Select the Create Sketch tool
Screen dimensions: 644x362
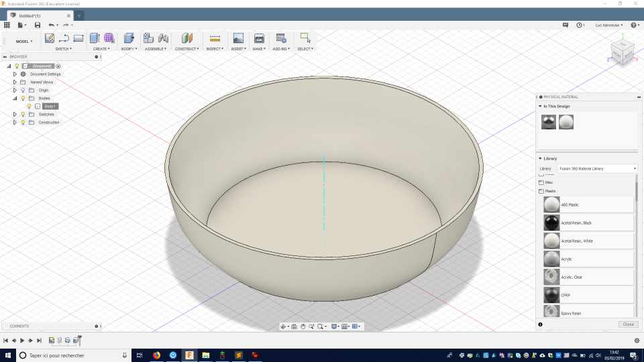tap(49, 38)
